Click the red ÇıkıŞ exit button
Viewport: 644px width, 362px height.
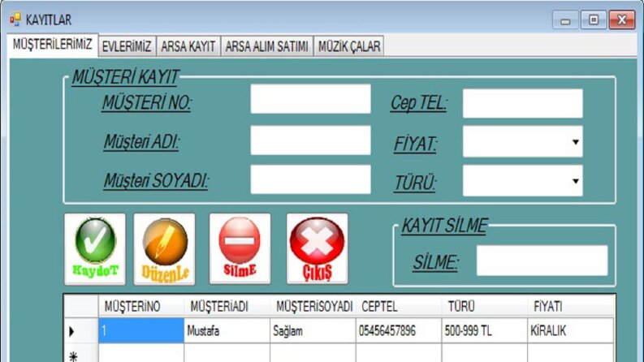tap(317, 248)
